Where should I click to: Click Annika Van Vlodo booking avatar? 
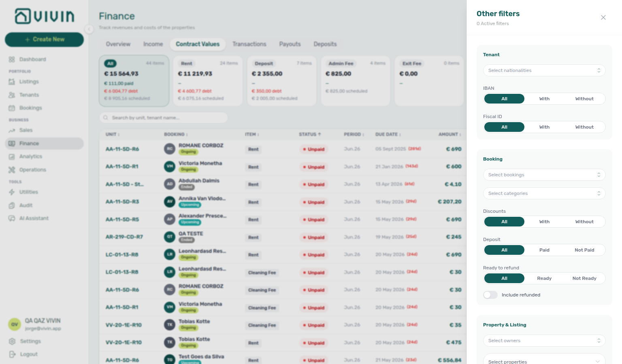170,202
